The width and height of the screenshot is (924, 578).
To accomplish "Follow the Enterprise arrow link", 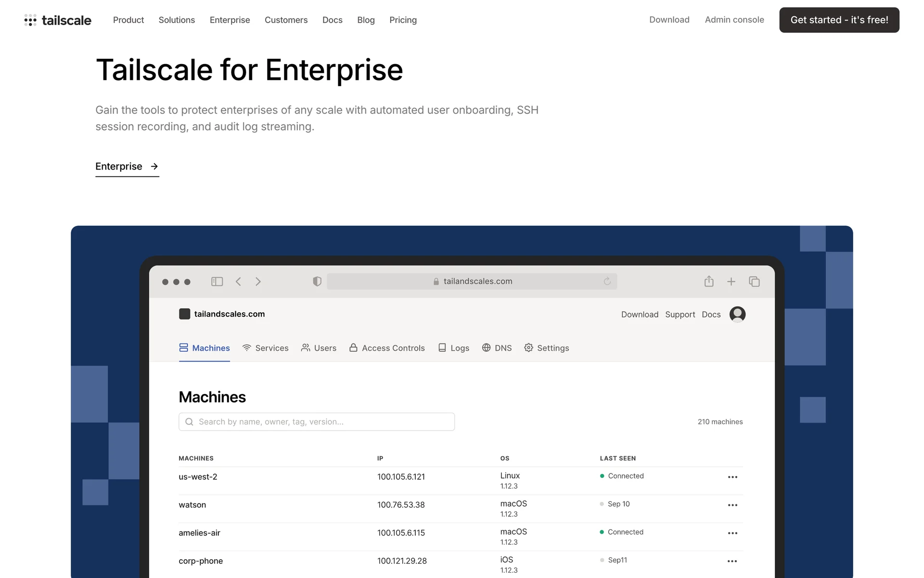I will point(127,167).
